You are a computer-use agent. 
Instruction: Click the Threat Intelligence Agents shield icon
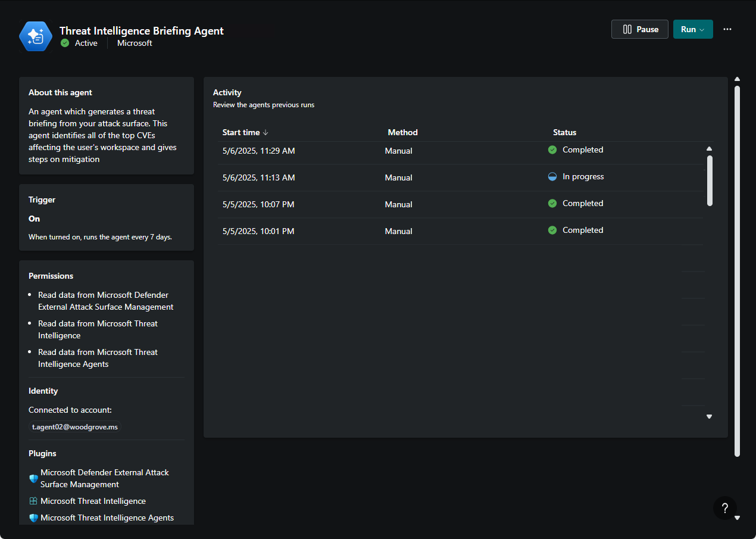tap(33, 518)
